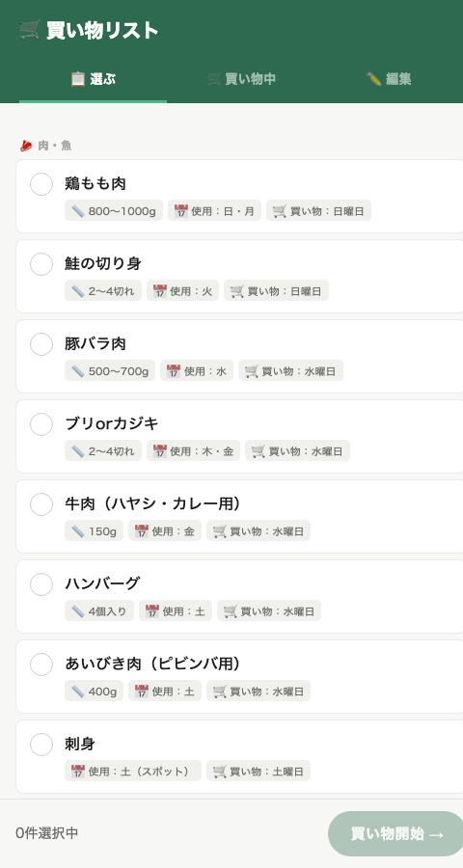Screen dimensions: 463x868
Task: Mark 刺身 as selected
Action: pyautogui.click(x=41, y=745)
